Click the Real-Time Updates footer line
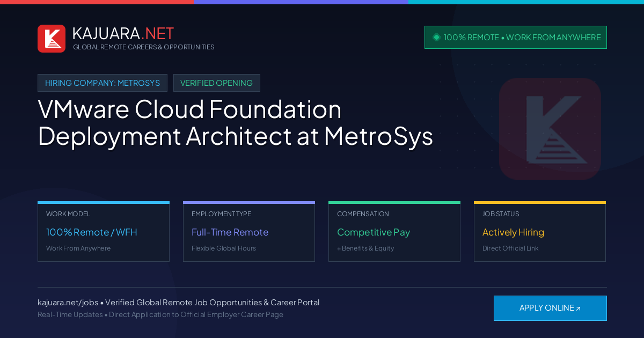 [160, 314]
